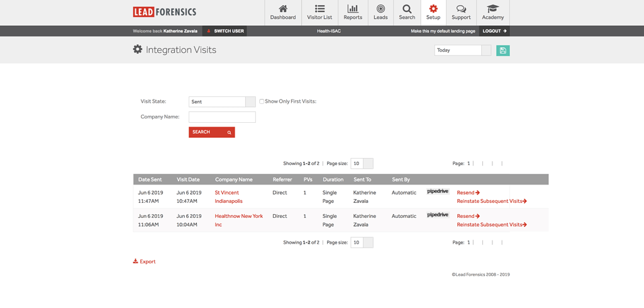Resend the Healthnow New York visit

coord(468,216)
